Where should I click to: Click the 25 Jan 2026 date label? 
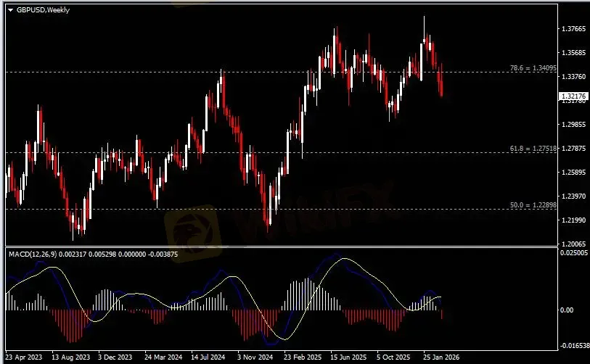(x=441, y=357)
